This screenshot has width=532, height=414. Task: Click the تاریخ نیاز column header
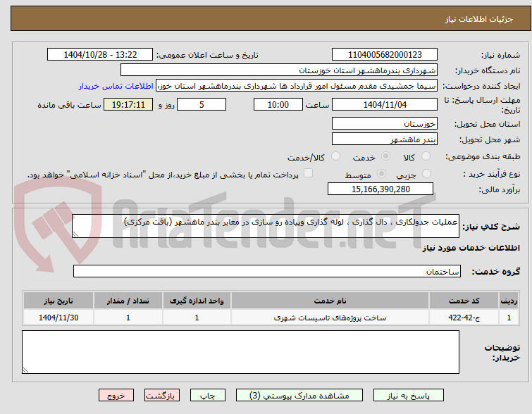(58, 301)
